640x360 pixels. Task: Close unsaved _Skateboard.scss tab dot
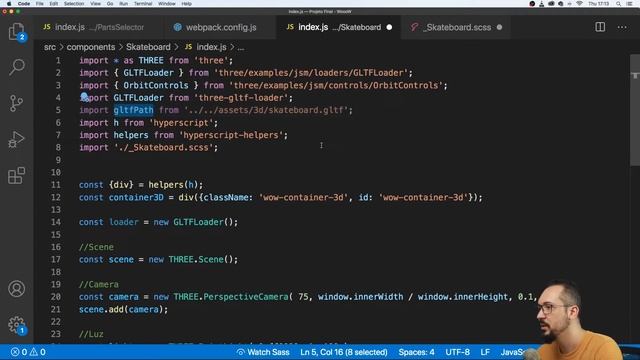pyautogui.click(x=499, y=27)
